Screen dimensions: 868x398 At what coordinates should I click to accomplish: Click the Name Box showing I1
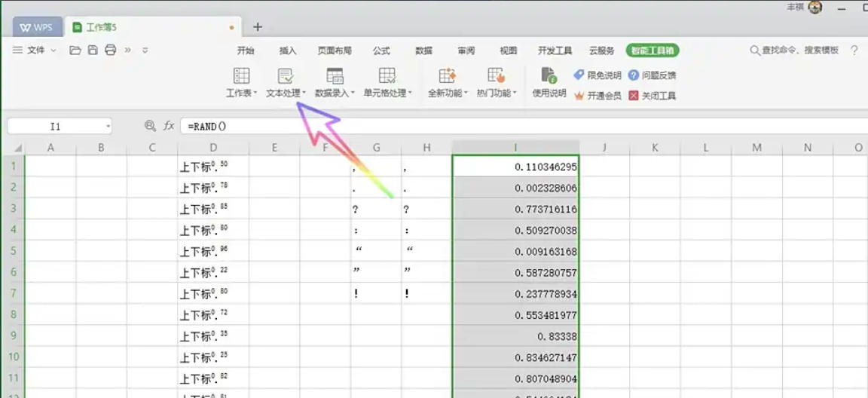55,126
